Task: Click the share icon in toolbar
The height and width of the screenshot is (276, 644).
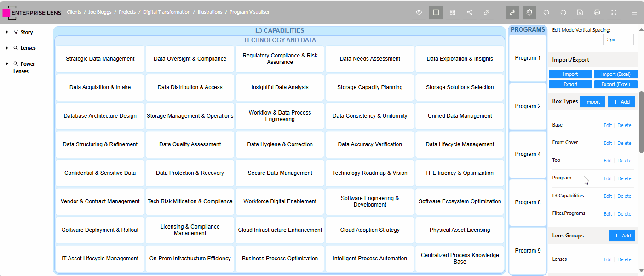Action: 470,12
